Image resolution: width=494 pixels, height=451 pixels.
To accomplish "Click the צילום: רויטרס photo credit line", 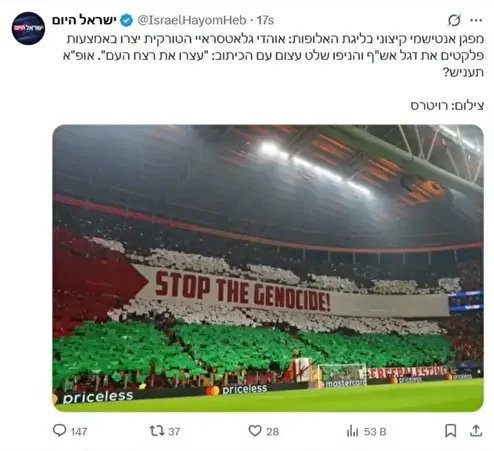I will click(x=447, y=106).
